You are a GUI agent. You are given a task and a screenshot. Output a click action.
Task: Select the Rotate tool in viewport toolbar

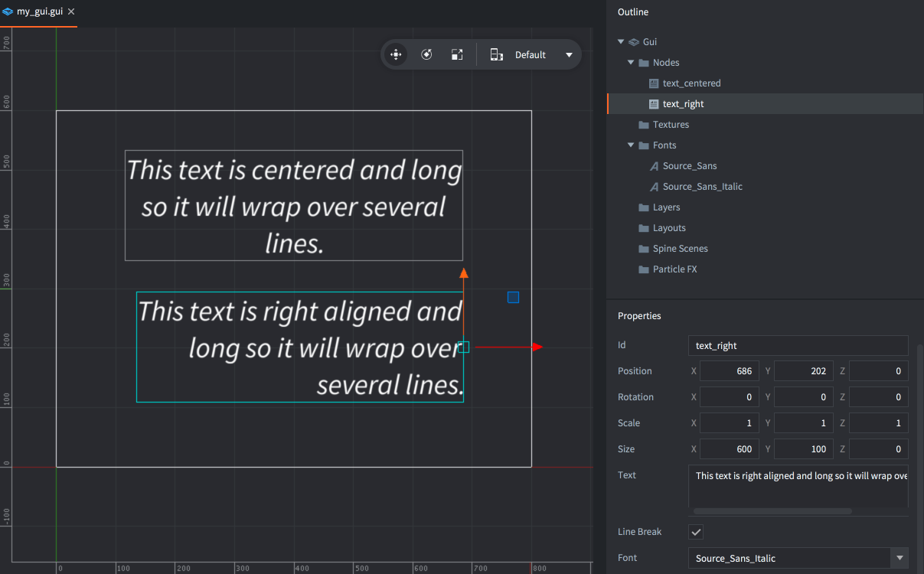coord(427,54)
